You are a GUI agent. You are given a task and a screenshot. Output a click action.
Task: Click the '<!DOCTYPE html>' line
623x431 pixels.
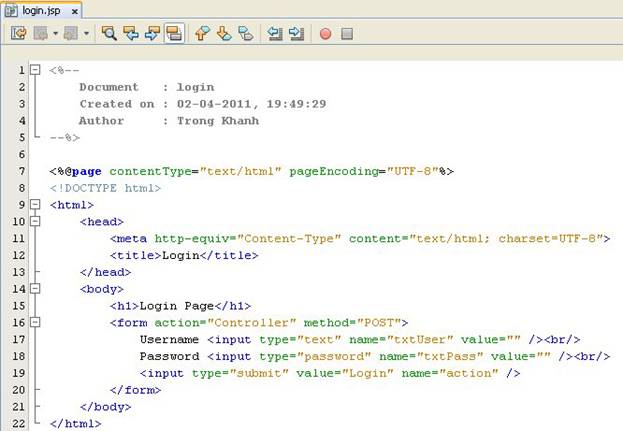click(x=105, y=188)
